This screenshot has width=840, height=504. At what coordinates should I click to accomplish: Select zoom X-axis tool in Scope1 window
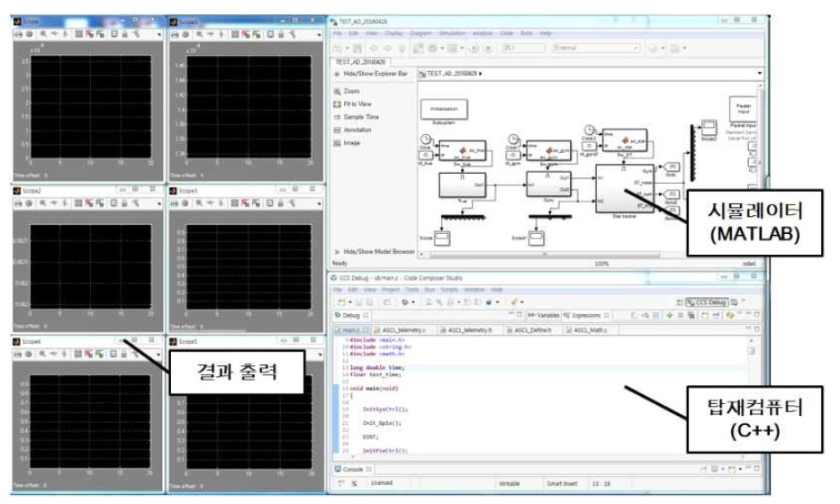click(x=211, y=34)
